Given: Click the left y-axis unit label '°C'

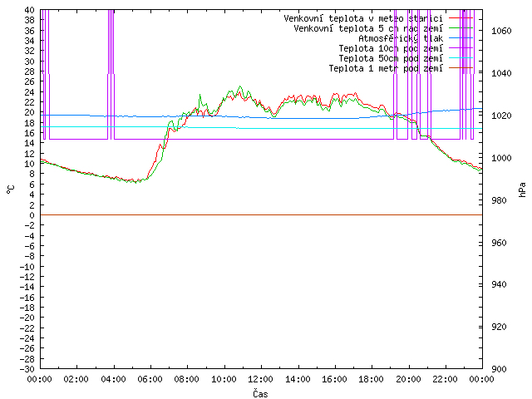Looking at the screenshot, I should coord(11,190).
